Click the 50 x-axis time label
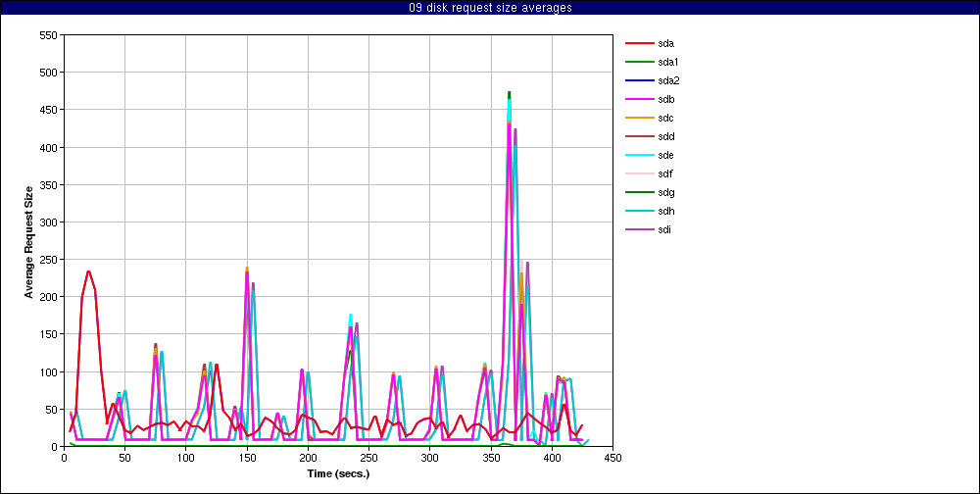This screenshot has height=494, width=980. pos(124,458)
